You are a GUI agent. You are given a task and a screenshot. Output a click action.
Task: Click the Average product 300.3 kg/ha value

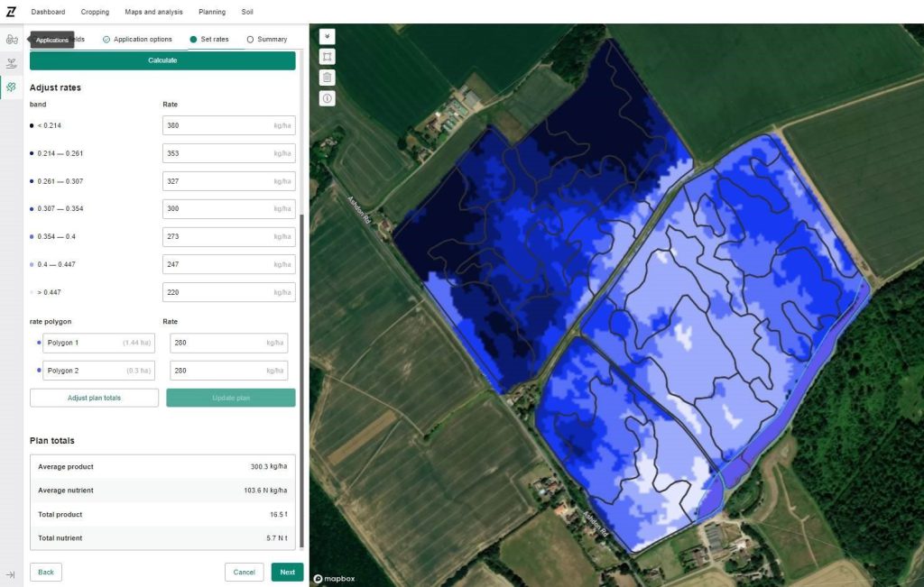tap(269, 467)
